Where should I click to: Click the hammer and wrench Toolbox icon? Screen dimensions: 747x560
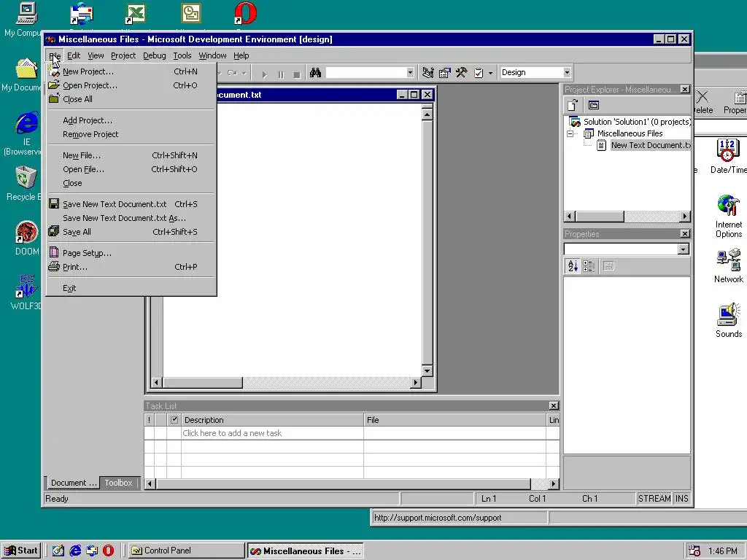point(461,73)
